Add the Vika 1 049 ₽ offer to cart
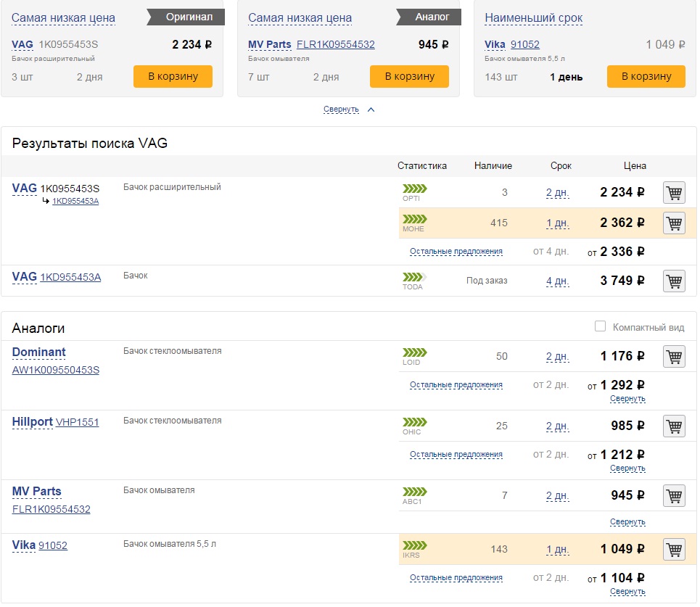The height and width of the screenshot is (607, 700). coord(674,549)
